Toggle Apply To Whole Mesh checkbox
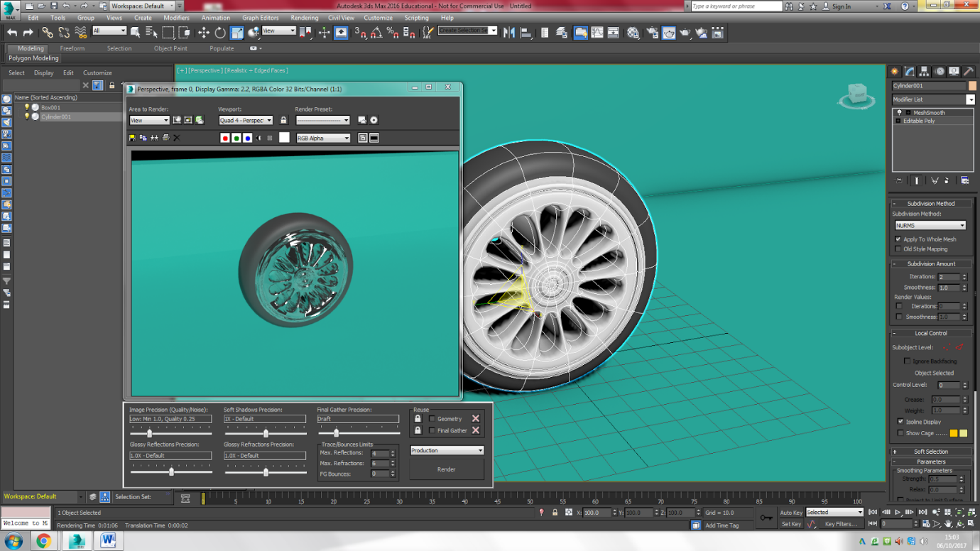980x551 pixels. coord(898,239)
